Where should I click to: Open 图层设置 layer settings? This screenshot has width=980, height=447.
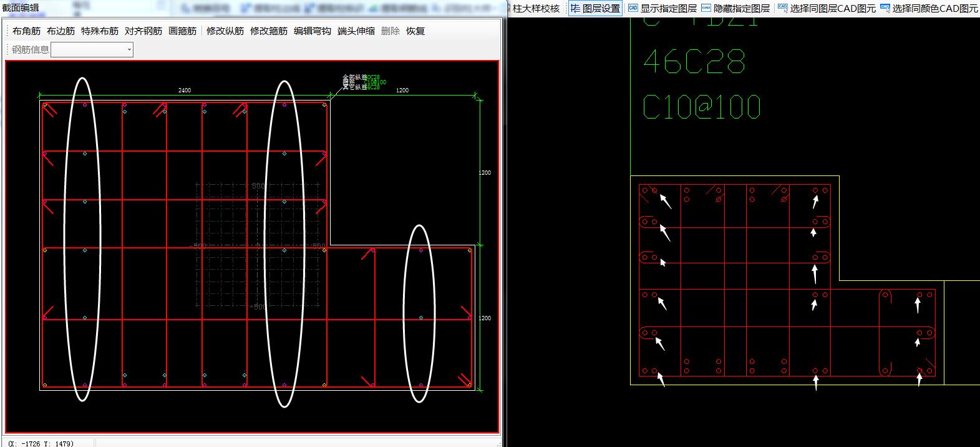tap(596, 8)
